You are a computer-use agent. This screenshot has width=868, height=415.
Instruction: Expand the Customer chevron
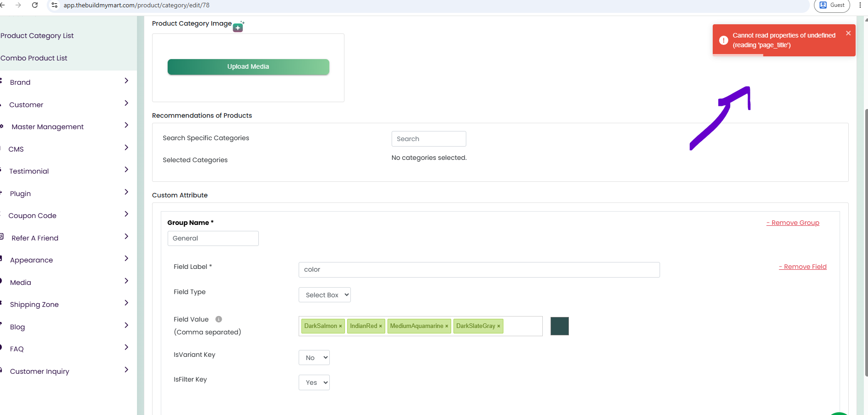click(126, 103)
